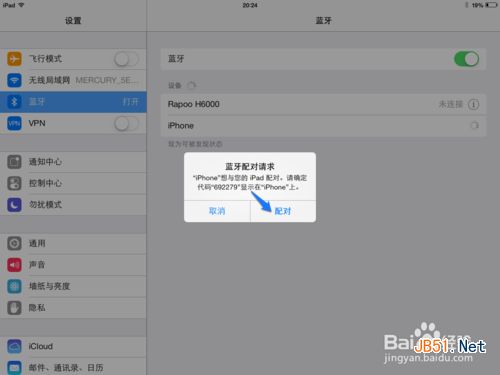
Task: Tap the Notification Center (通知中心) icon
Action: tap(14, 162)
